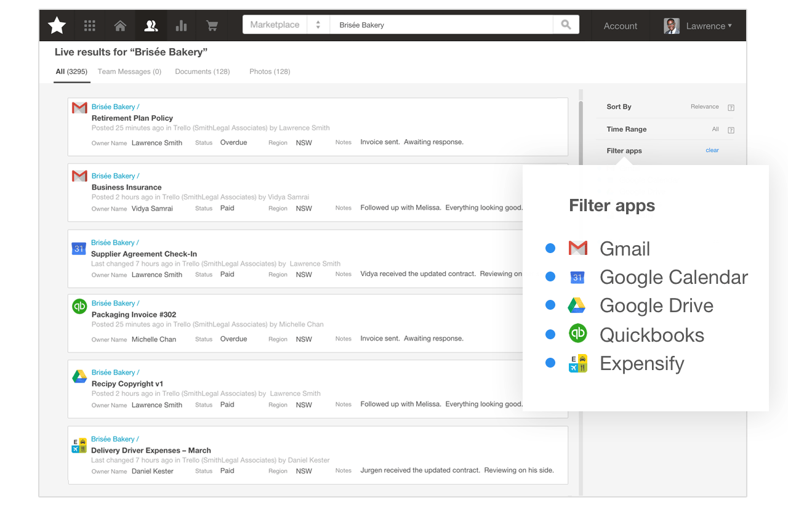The width and height of the screenshot is (788, 532).
Task: Click the search magnifier button
Action: (566, 25)
